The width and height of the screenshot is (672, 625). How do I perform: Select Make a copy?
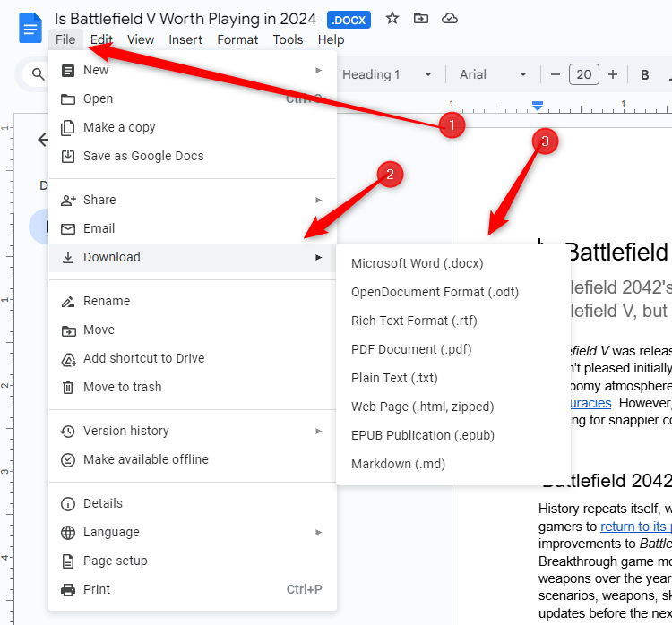tap(193, 127)
